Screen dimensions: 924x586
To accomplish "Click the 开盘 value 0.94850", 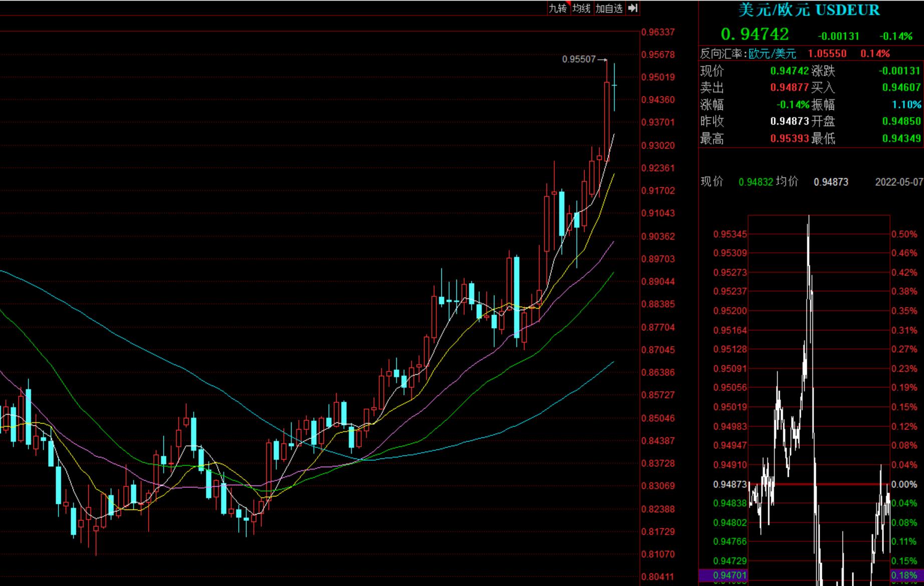I will coord(901,121).
